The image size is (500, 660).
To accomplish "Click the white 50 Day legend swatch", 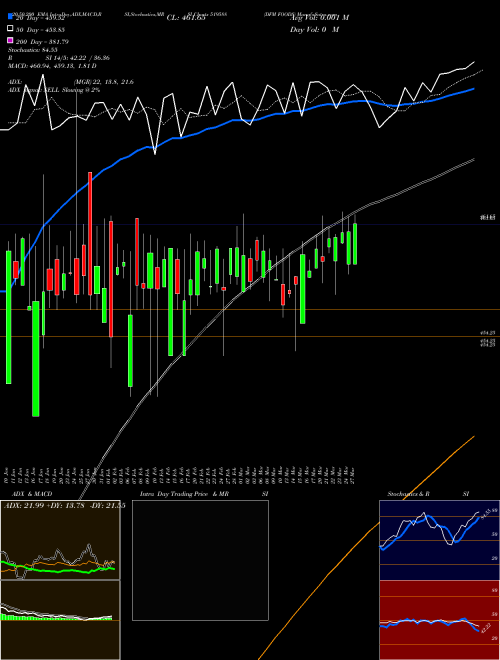I will (x=10, y=29).
